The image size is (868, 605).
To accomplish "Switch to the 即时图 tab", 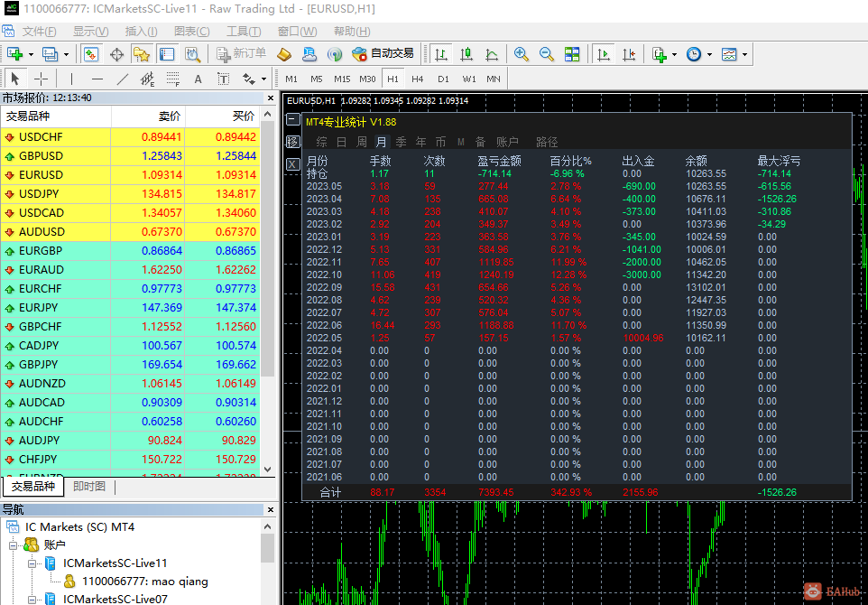I will (89, 487).
